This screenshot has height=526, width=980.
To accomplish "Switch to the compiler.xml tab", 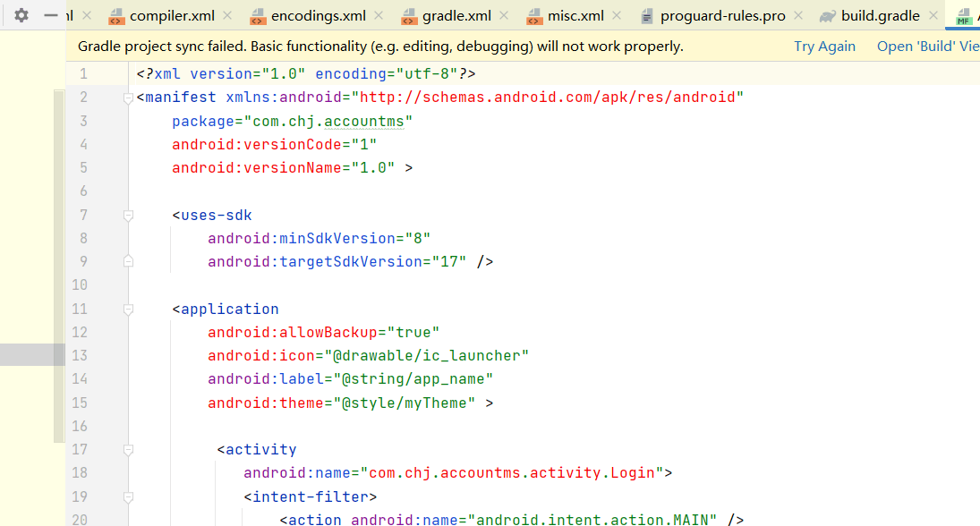I will [x=172, y=15].
